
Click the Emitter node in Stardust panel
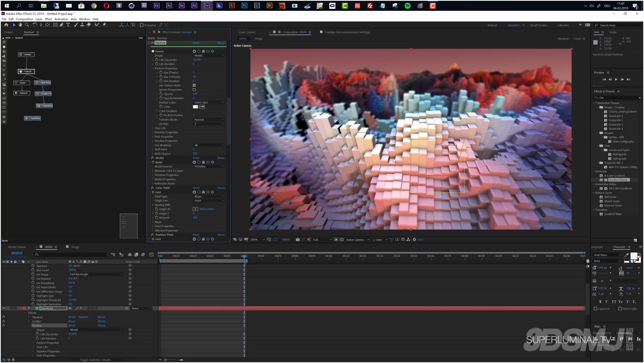pos(26,55)
